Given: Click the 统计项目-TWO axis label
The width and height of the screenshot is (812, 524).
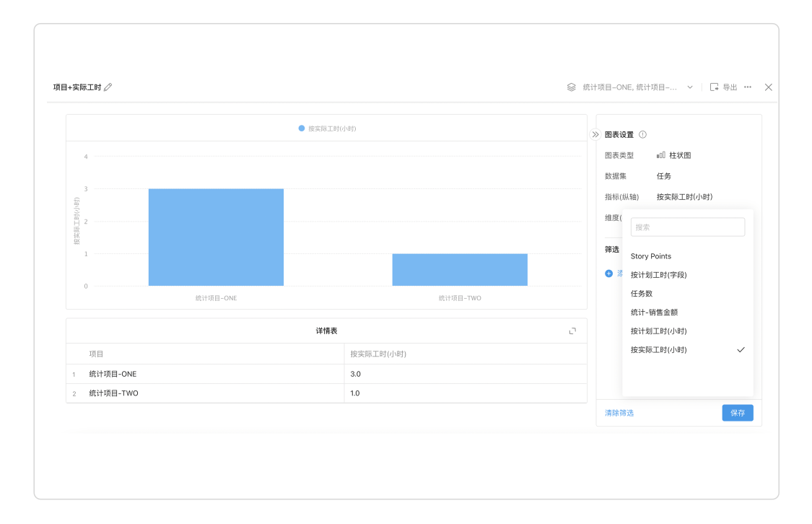Looking at the screenshot, I should coord(460,298).
